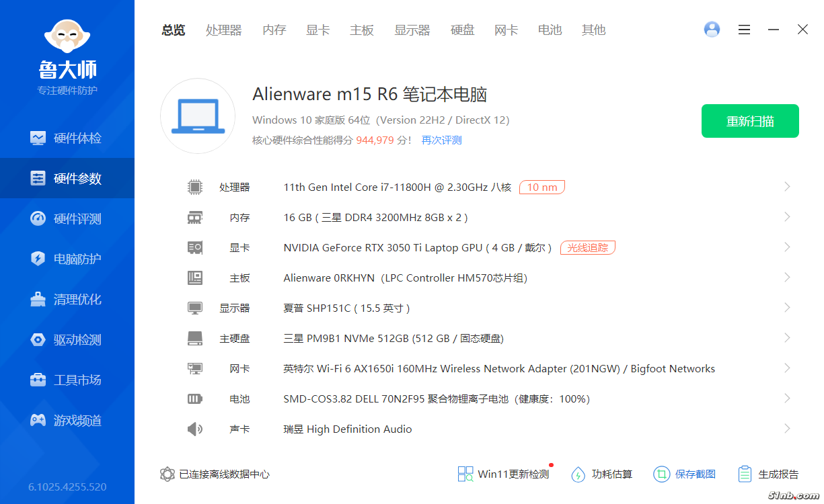The image size is (824, 504).
Task: Open 清理优化 broom icon
Action: coord(38,300)
